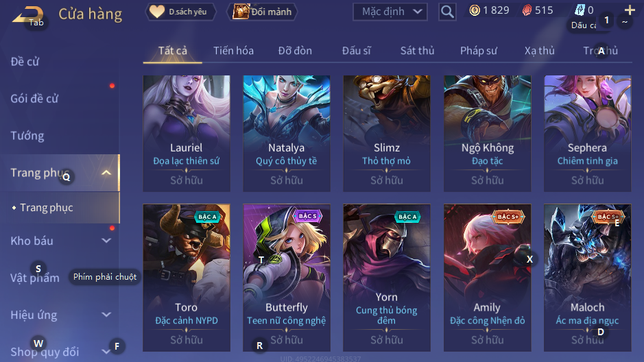The image size is (644, 362).
Task: Collapse the Trang phục sidebar section
Action: pyautogui.click(x=106, y=173)
